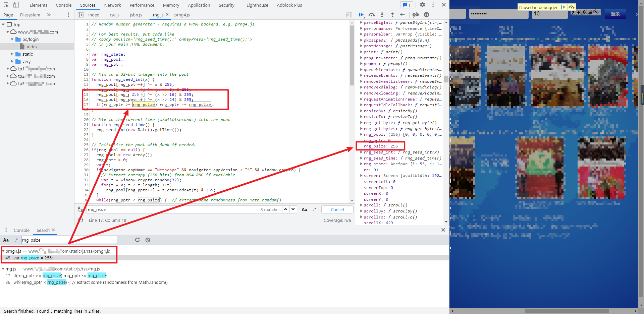Close the bottom drawer

coord(443,230)
